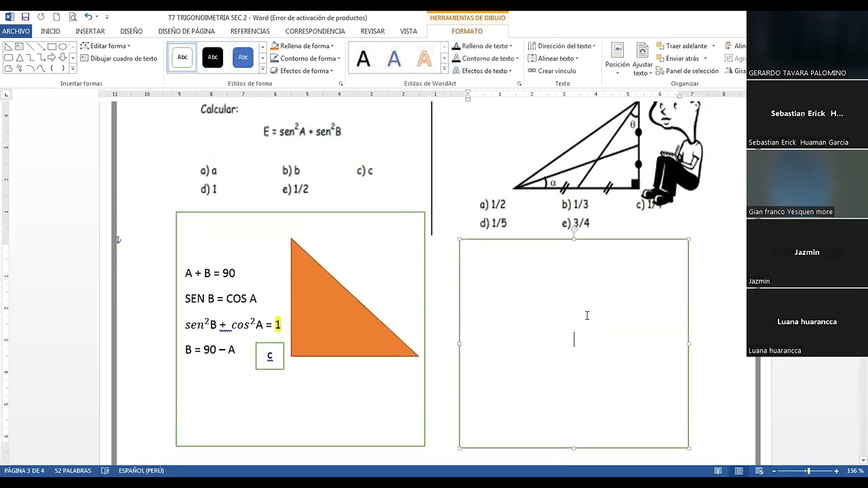The height and width of the screenshot is (488, 868).
Task: Select the isosceles triangle shape in gallery
Action: (19, 58)
